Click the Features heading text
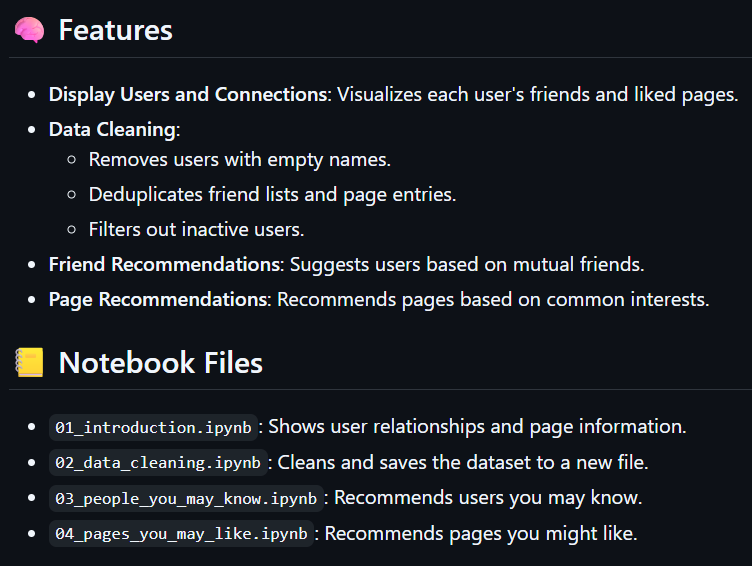 click(x=115, y=31)
